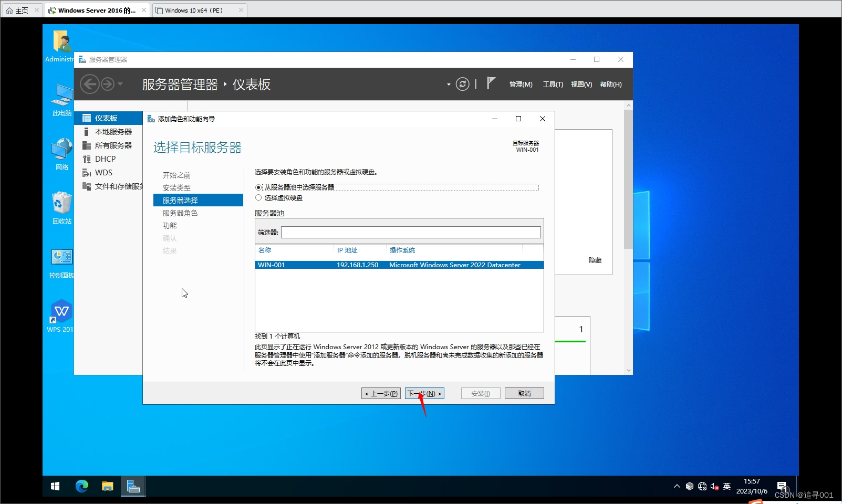This screenshot has width=842, height=504.
Task: Click the 本地服务器 server icon
Action: (87, 132)
